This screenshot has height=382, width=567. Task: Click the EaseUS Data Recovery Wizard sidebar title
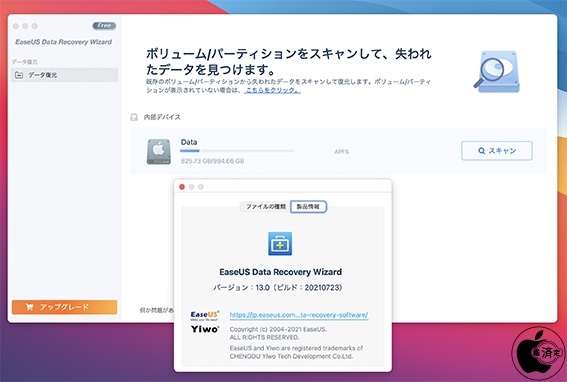[x=64, y=42]
